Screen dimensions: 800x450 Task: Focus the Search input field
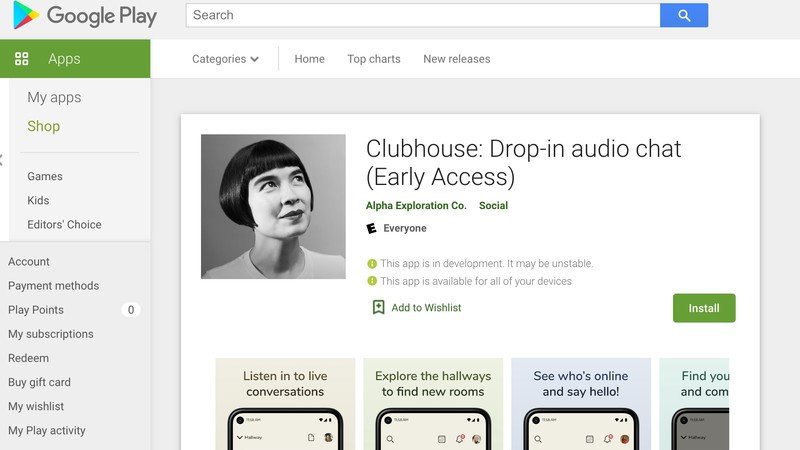422,15
